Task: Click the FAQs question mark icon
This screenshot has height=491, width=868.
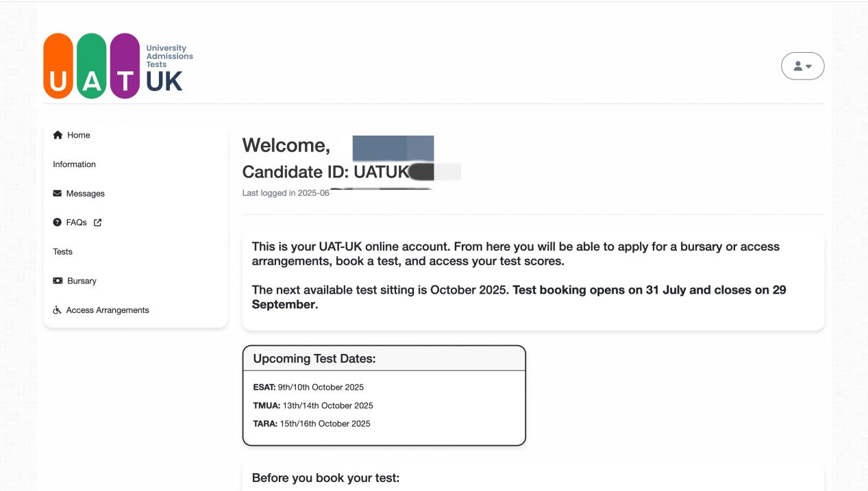Action: (x=57, y=223)
